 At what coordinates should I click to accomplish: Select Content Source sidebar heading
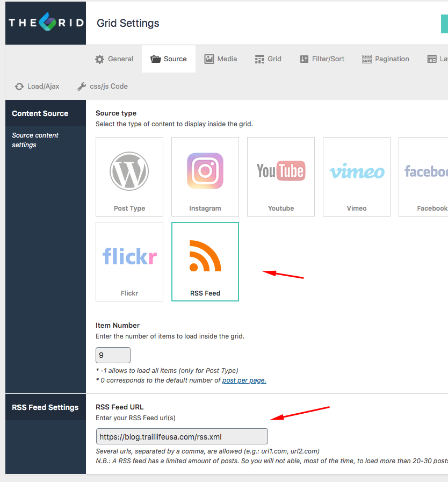pyautogui.click(x=40, y=113)
